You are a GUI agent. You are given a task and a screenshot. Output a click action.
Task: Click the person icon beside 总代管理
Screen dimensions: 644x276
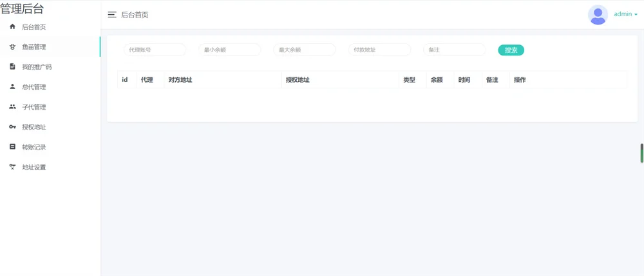coord(12,87)
